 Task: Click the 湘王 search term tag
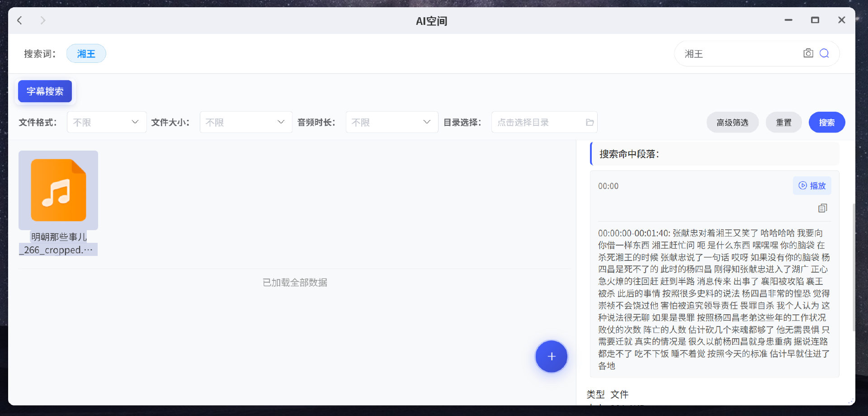pyautogui.click(x=86, y=53)
